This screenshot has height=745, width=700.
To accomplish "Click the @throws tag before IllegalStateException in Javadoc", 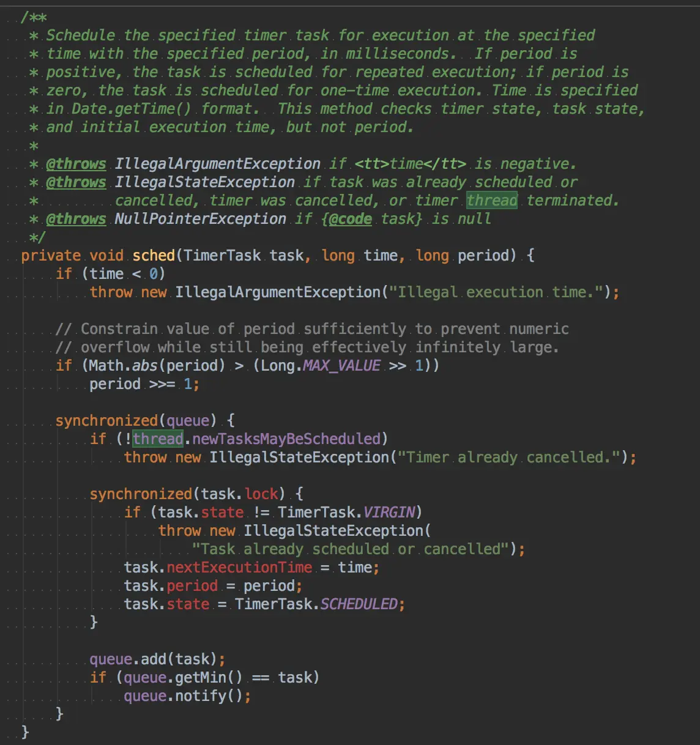I will pos(76,182).
